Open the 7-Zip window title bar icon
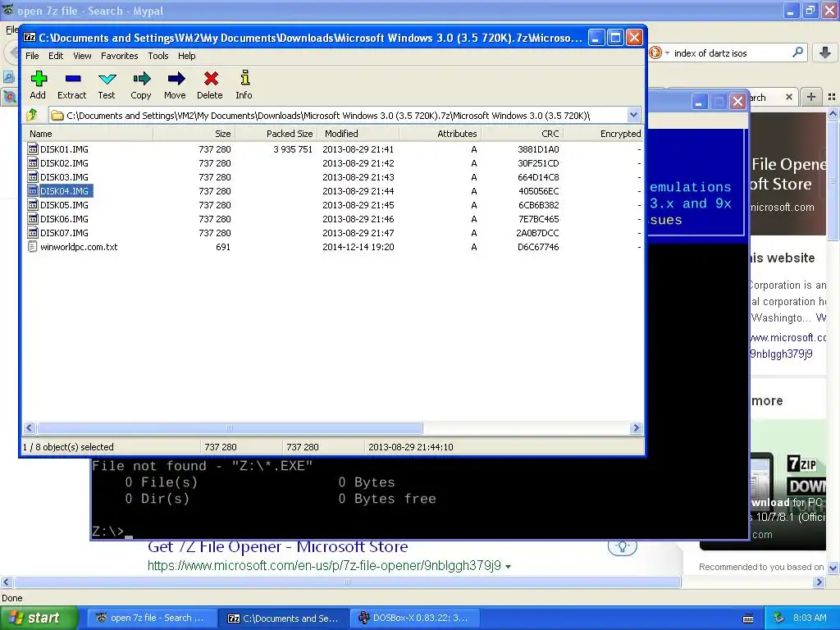The width and height of the screenshot is (840, 630). (x=30, y=38)
